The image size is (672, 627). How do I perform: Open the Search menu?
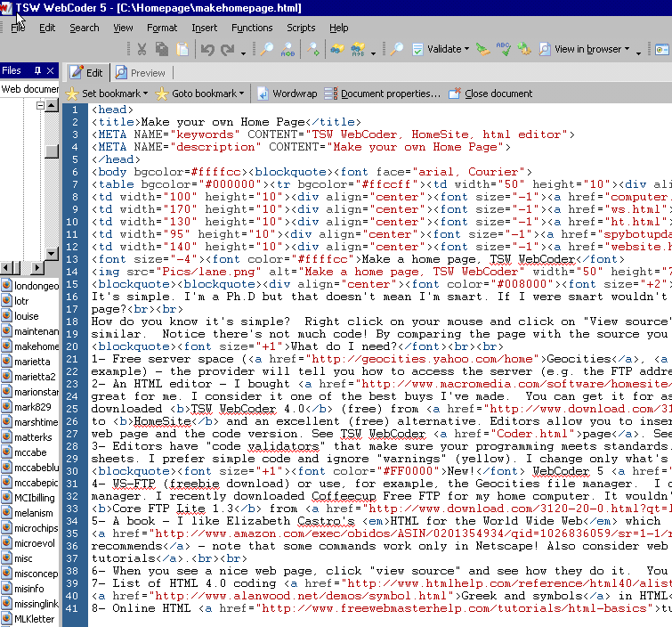85,28
